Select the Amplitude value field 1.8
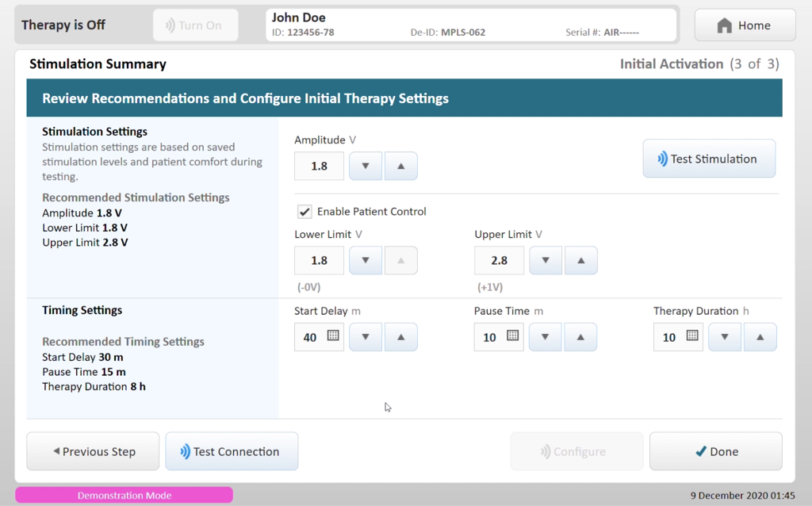Screen dimensions: 812x506 319,167
